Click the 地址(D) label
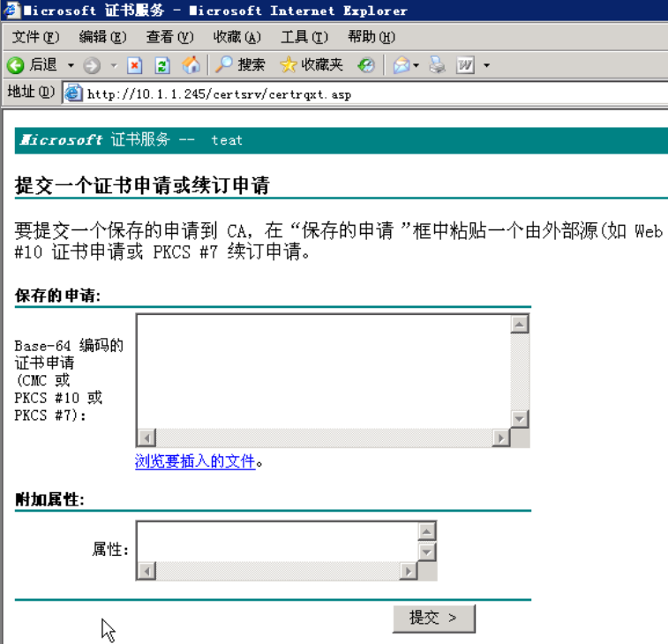This screenshot has width=668, height=644. click(31, 92)
